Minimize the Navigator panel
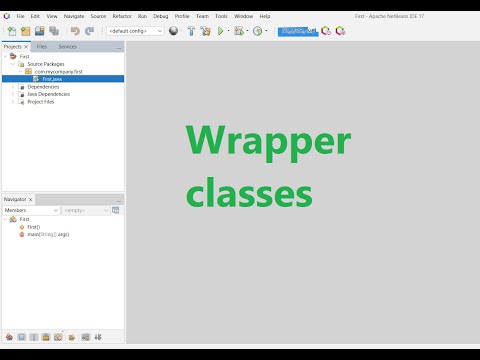Image resolution: width=480 pixels, height=360 pixels. pyautogui.click(x=119, y=201)
